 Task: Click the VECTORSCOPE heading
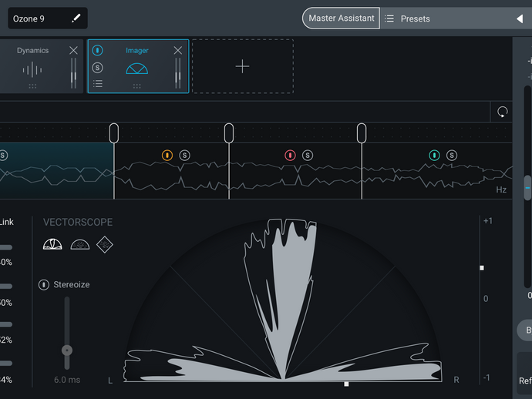tap(78, 222)
